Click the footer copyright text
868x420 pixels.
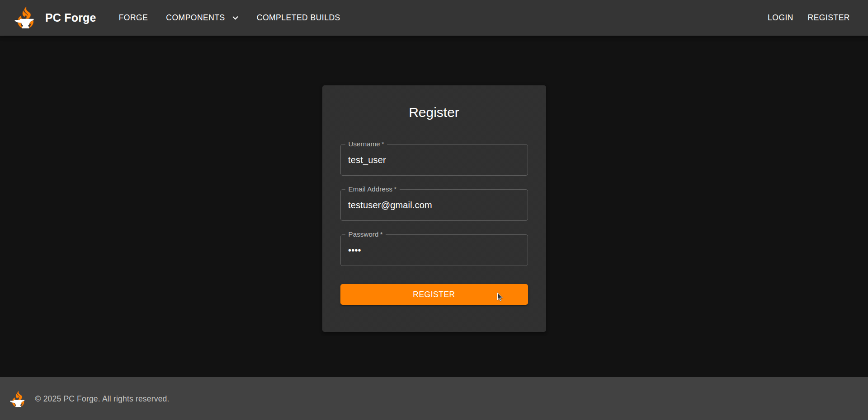pyautogui.click(x=102, y=399)
